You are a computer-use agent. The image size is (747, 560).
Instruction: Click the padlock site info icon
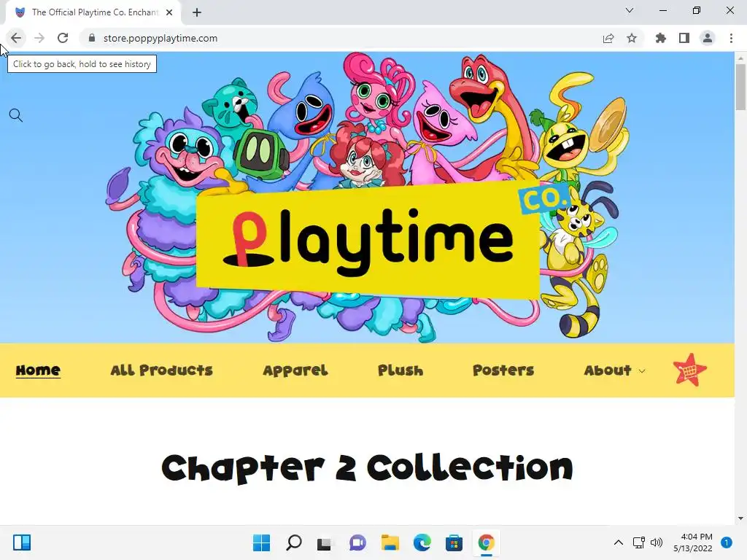pos(92,38)
